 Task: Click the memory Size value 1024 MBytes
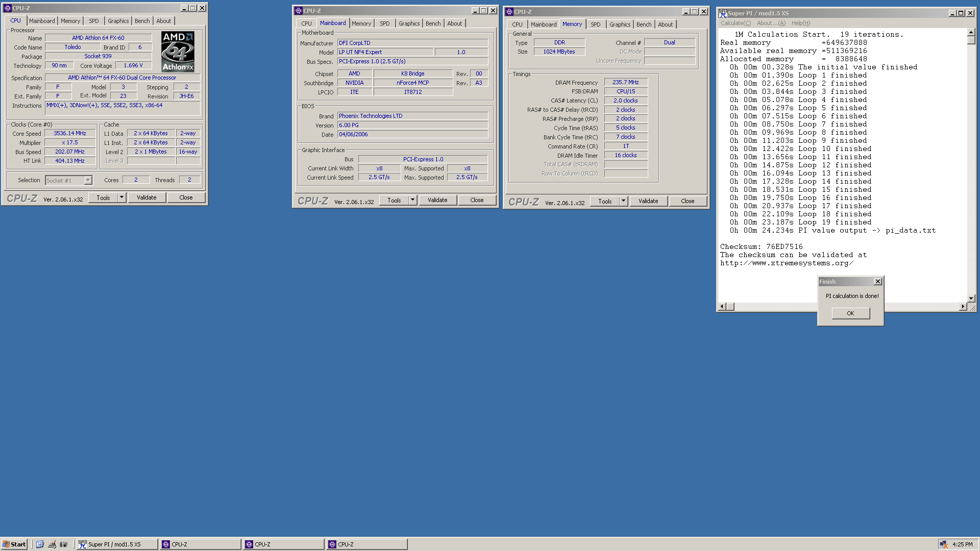click(x=559, y=52)
